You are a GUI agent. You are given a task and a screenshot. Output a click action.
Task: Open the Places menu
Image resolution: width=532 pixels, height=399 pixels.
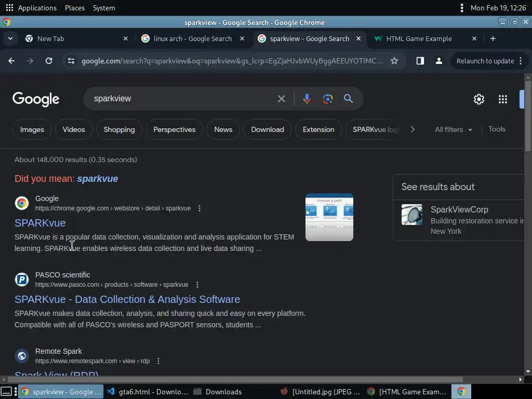(x=75, y=8)
